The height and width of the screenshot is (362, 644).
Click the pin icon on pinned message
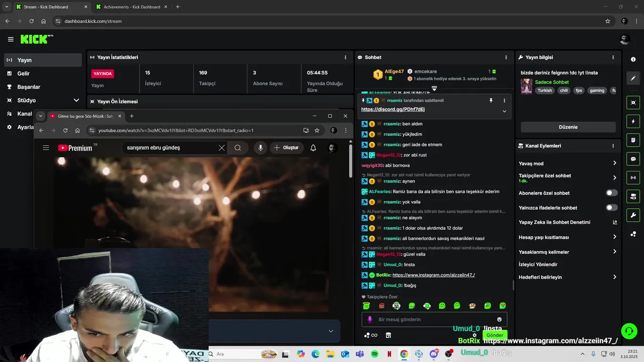(x=491, y=101)
